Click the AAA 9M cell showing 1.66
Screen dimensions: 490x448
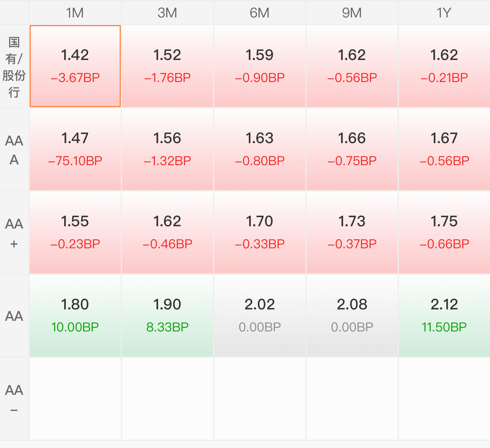352,149
